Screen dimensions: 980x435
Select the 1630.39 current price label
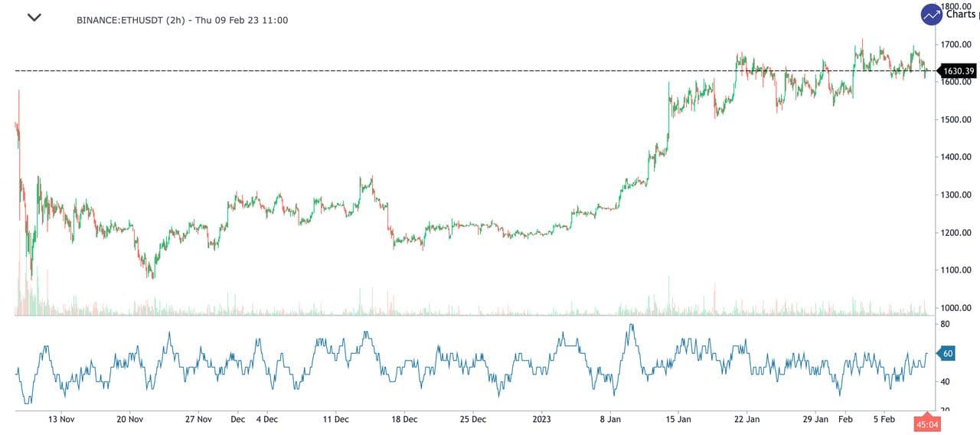click(958, 71)
